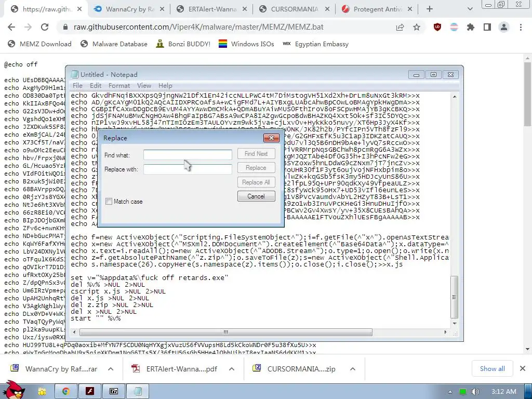Click Chrome page vertical scrollbar thumb
Viewport: 532px width, 399px height.
tap(528, 94)
